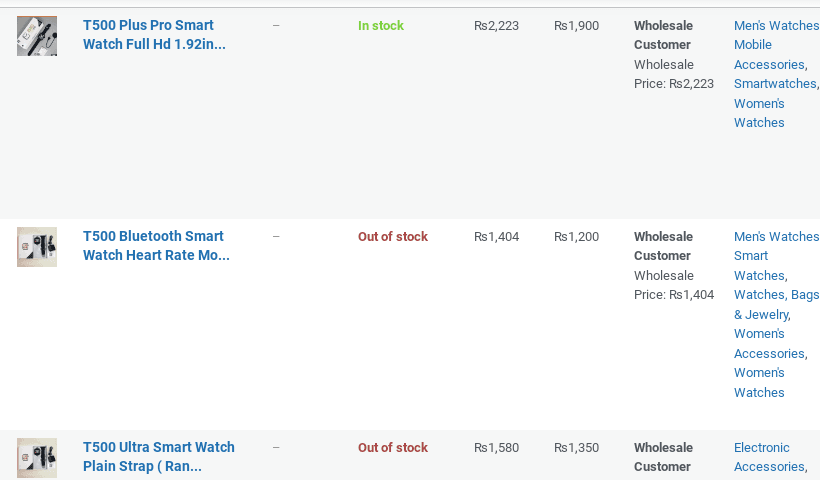Select the Women's Accessories category link
The width and height of the screenshot is (820, 480).
tap(768, 343)
